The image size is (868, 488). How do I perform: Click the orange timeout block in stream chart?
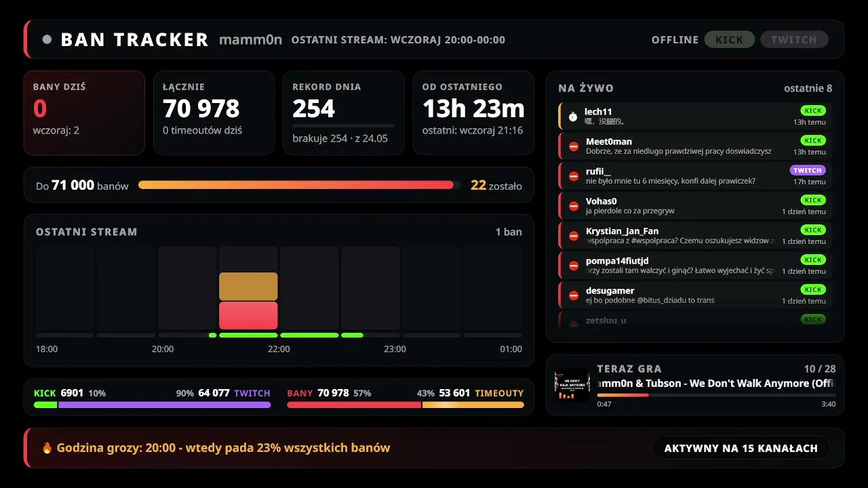[248, 287]
